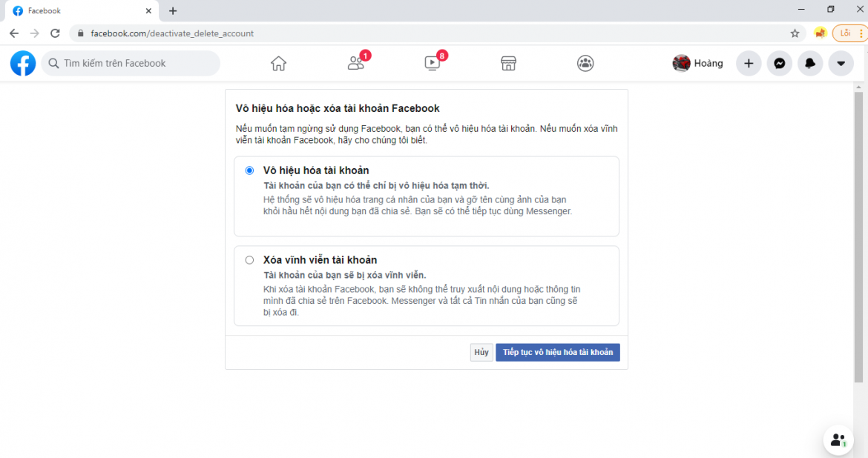Open the account menu arrow next to Hoàng
This screenshot has width=868, height=458.
[841, 64]
